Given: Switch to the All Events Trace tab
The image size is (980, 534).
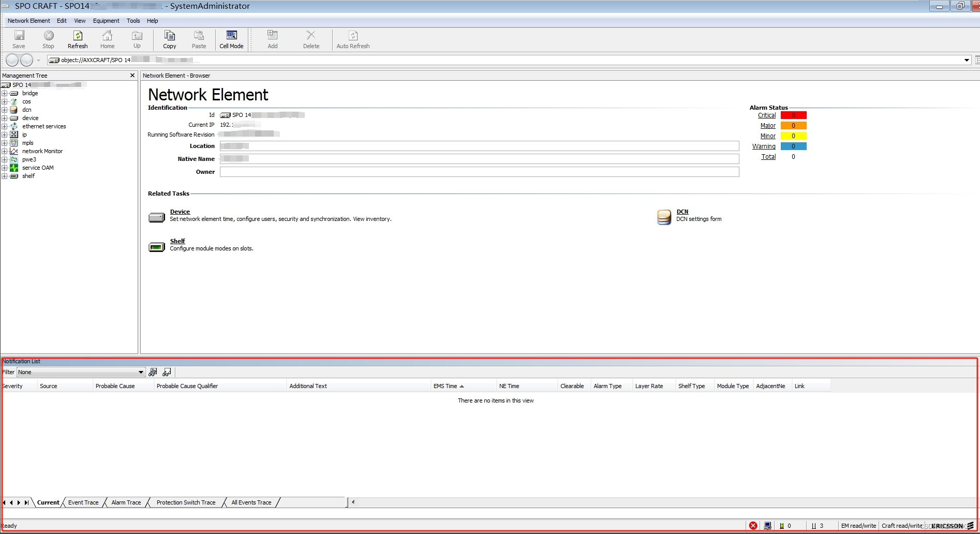Looking at the screenshot, I should [251, 502].
